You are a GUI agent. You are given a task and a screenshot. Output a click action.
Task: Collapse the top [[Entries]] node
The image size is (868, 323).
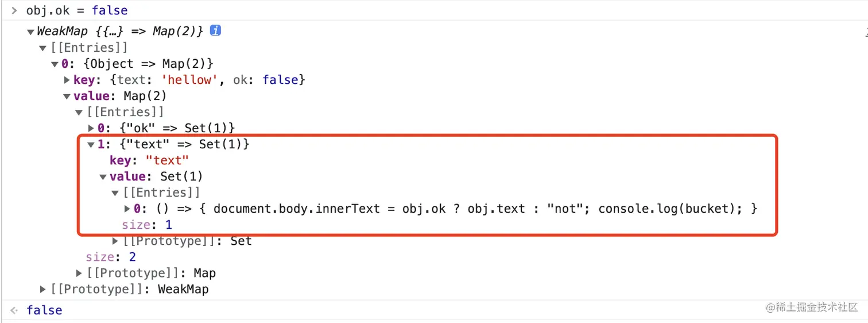click(43, 48)
